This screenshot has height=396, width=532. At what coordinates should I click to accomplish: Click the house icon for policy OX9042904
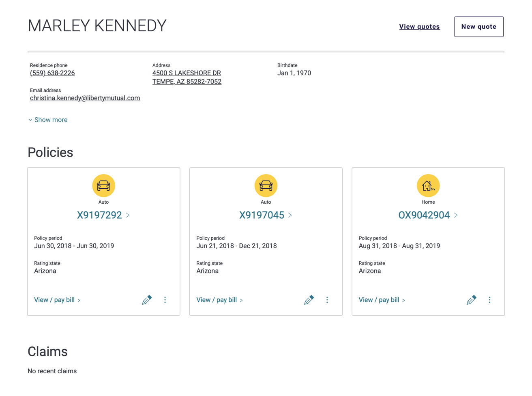pyautogui.click(x=428, y=185)
